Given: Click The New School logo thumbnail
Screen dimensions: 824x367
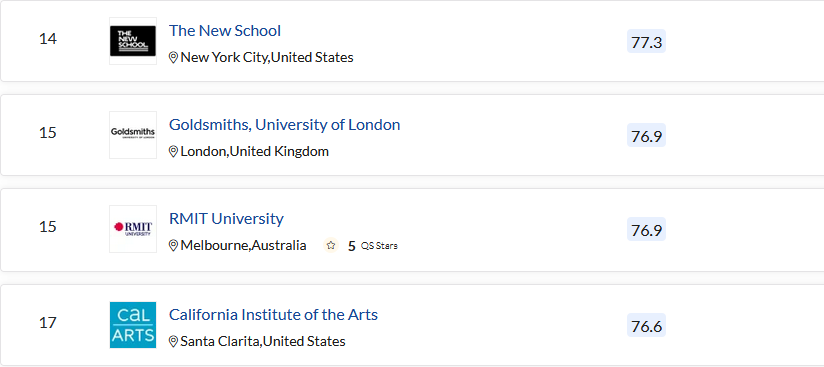Looking at the screenshot, I should [x=133, y=41].
